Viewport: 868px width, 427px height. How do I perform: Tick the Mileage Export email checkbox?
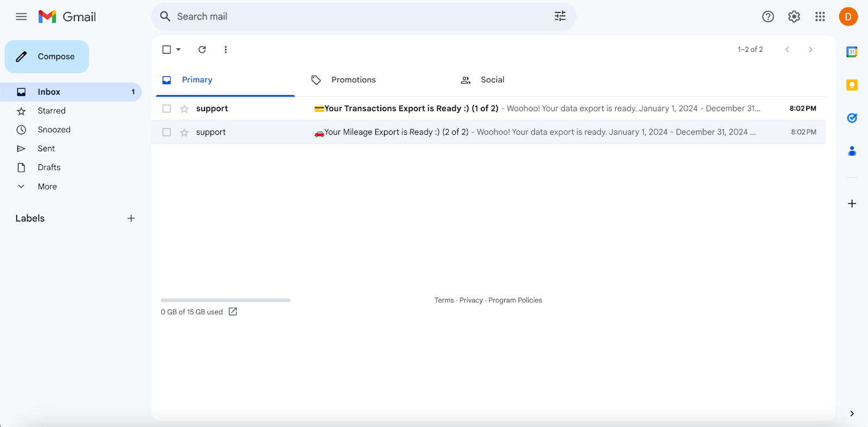point(167,132)
